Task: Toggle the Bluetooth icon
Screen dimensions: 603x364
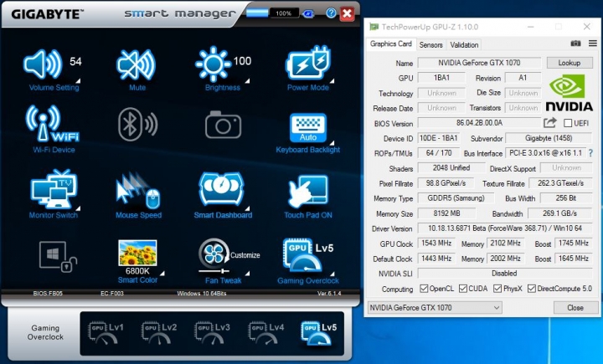Action: coord(137,124)
